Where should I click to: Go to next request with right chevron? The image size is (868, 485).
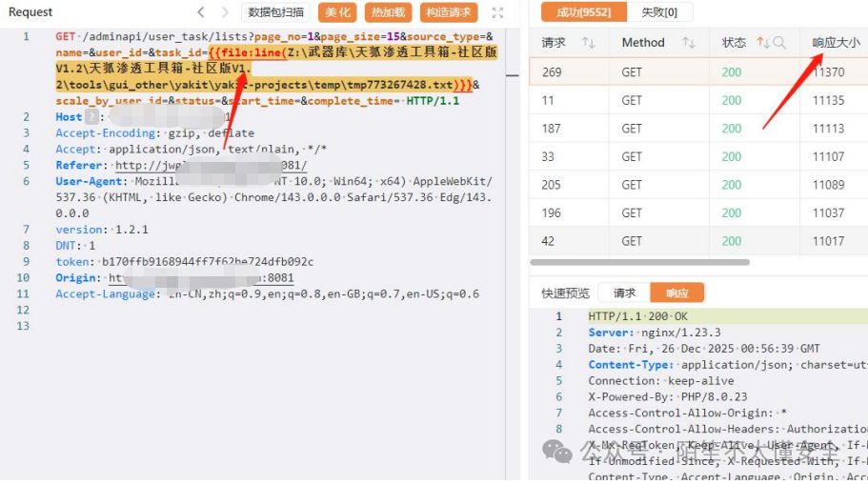point(225,12)
